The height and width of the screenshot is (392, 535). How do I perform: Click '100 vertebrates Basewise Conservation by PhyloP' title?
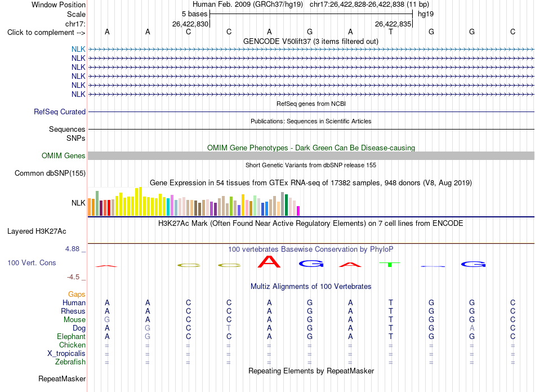tap(310, 249)
